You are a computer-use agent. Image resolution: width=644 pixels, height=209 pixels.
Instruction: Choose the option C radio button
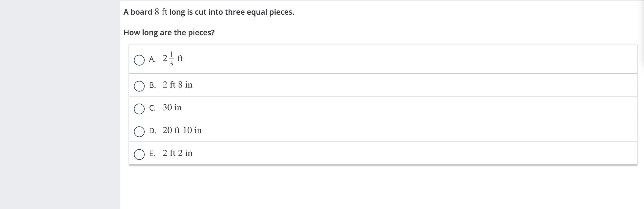pos(139,109)
